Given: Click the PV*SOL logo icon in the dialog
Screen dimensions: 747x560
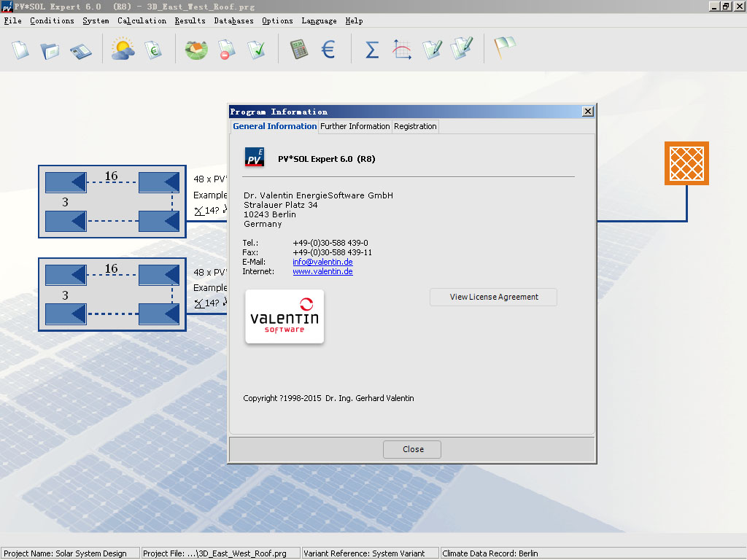Looking at the screenshot, I should tap(255, 157).
